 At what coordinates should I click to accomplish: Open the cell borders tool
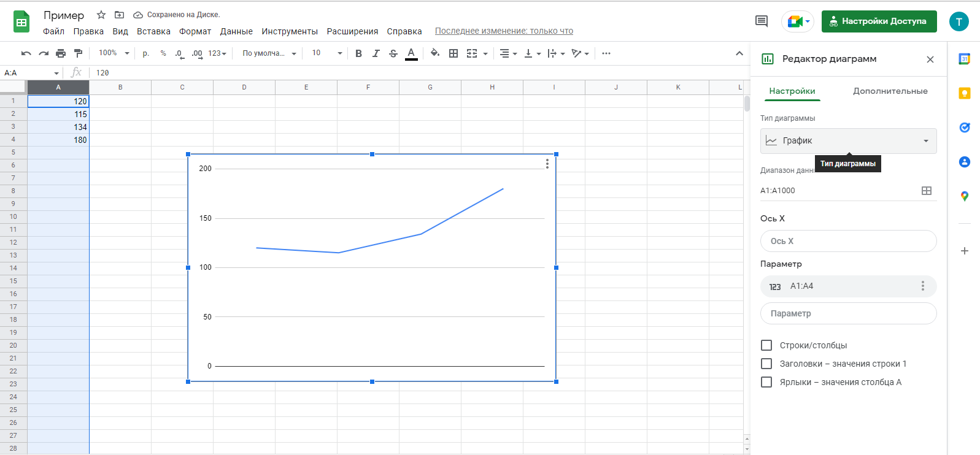[453, 53]
